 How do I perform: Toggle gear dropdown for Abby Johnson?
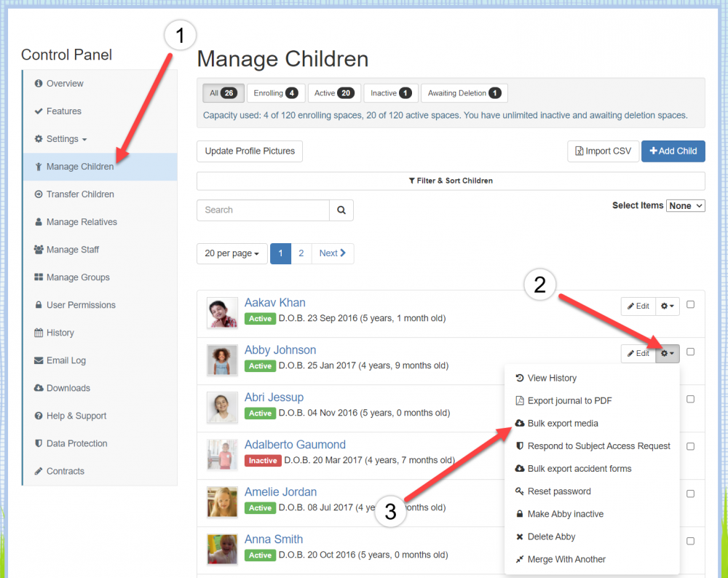[x=668, y=354]
